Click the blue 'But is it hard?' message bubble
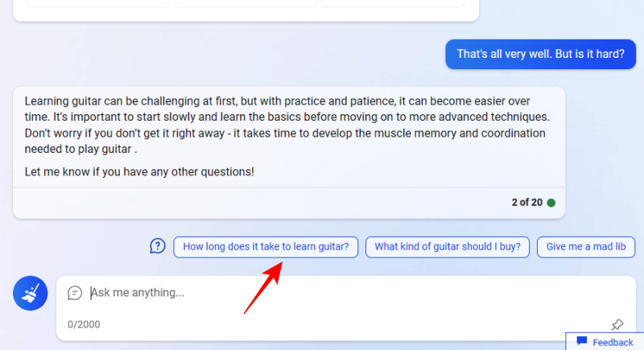Screen dimensions: 644x350 (x=540, y=55)
